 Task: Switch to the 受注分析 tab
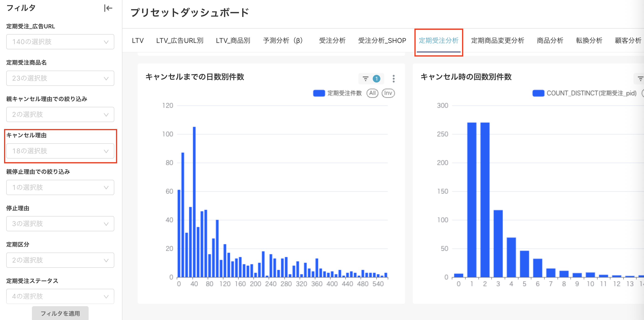[x=332, y=41]
